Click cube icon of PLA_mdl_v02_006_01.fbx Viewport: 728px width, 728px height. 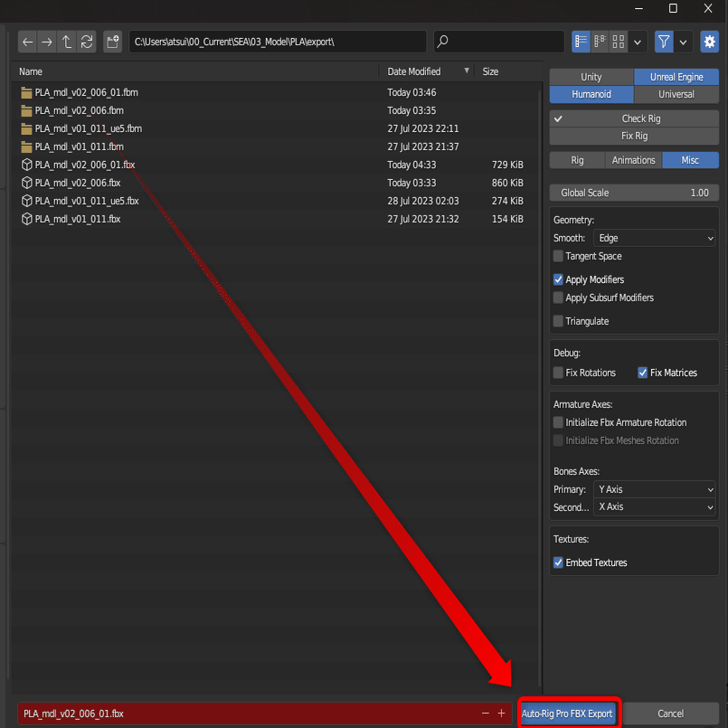click(26, 165)
